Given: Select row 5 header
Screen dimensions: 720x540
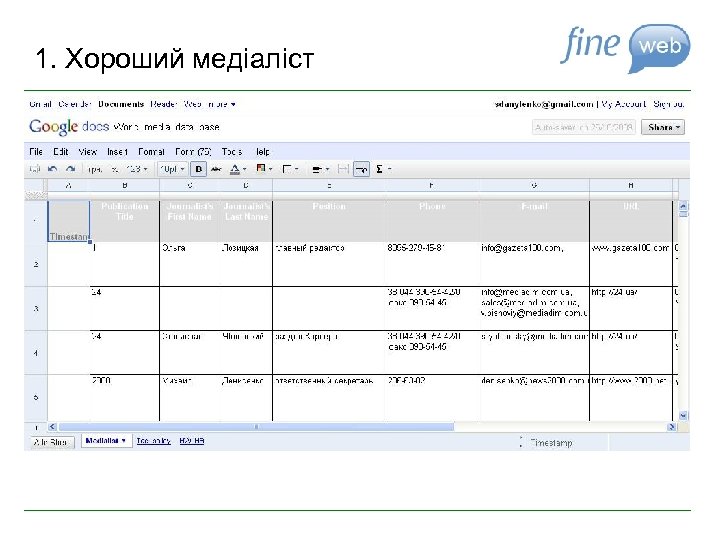Looking at the screenshot, I should [36, 397].
